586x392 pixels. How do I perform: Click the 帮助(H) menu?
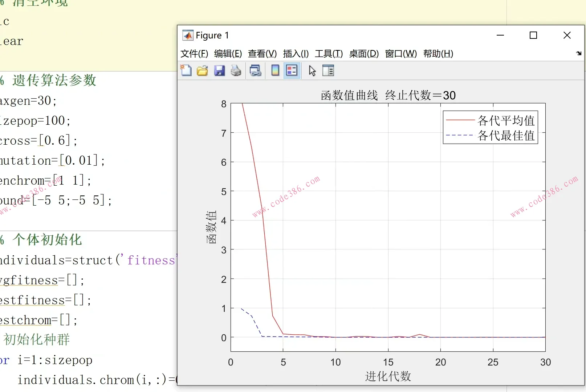[x=438, y=54]
